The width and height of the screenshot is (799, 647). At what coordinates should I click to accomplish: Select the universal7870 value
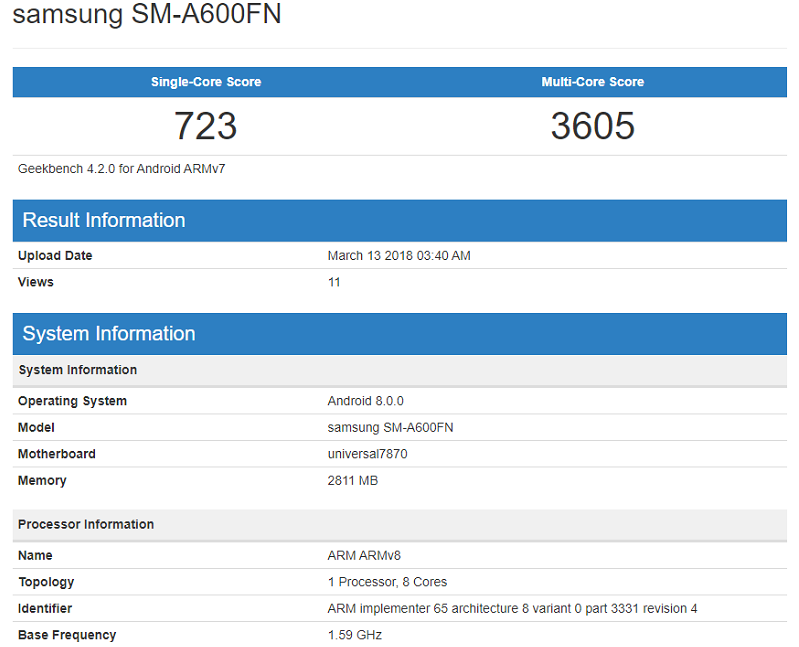tap(367, 454)
